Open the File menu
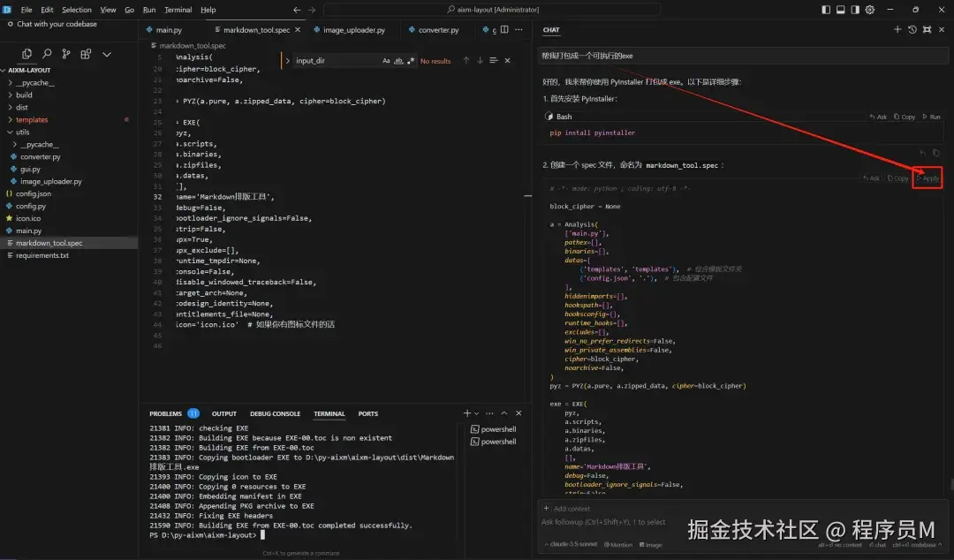 [26, 10]
